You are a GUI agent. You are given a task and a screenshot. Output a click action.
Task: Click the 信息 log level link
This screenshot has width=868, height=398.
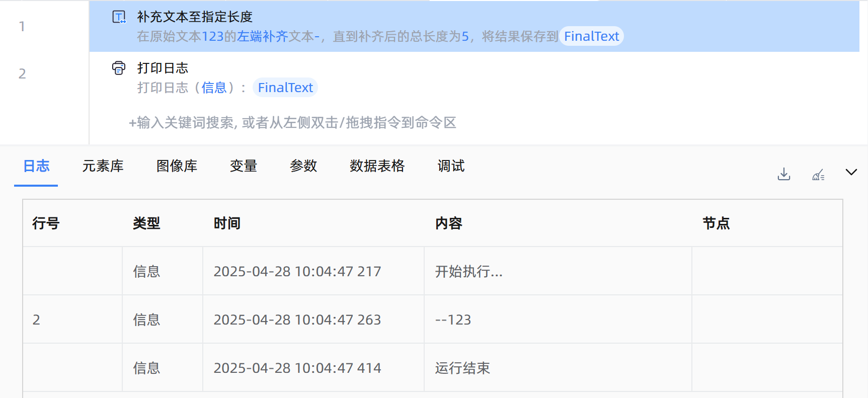[x=214, y=88]
